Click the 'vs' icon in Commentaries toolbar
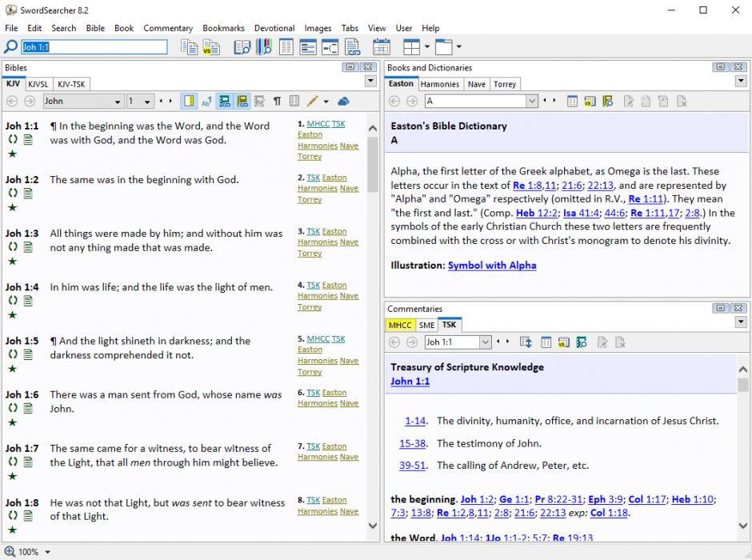Image resolution: width=752 pixels, height=560 pixels. (x=563, y=342)
